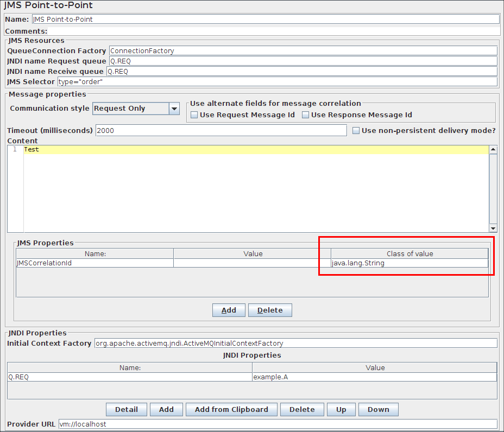Click the Add button under JMS Properties

pos(229,310)
